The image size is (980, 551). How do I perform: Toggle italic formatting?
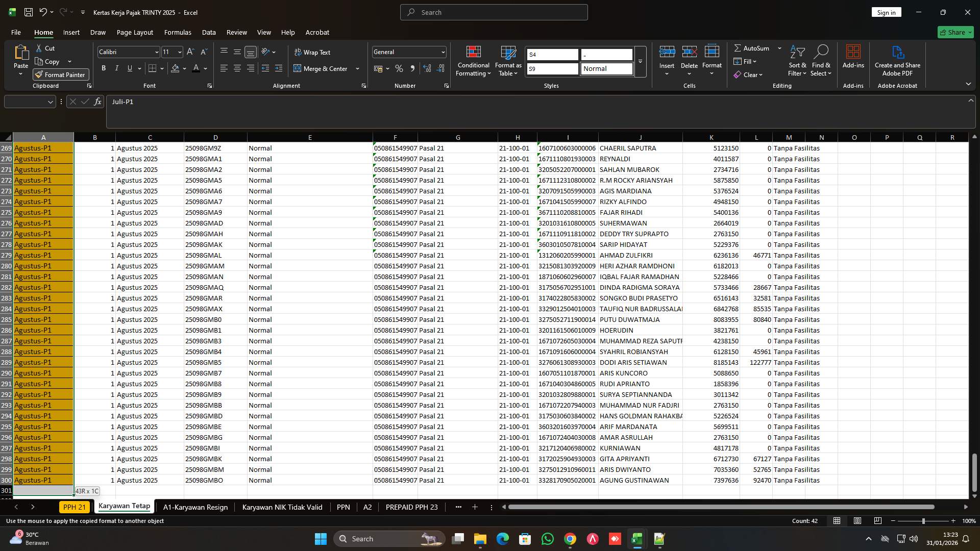pyautogui.click(x=116, y=68)
